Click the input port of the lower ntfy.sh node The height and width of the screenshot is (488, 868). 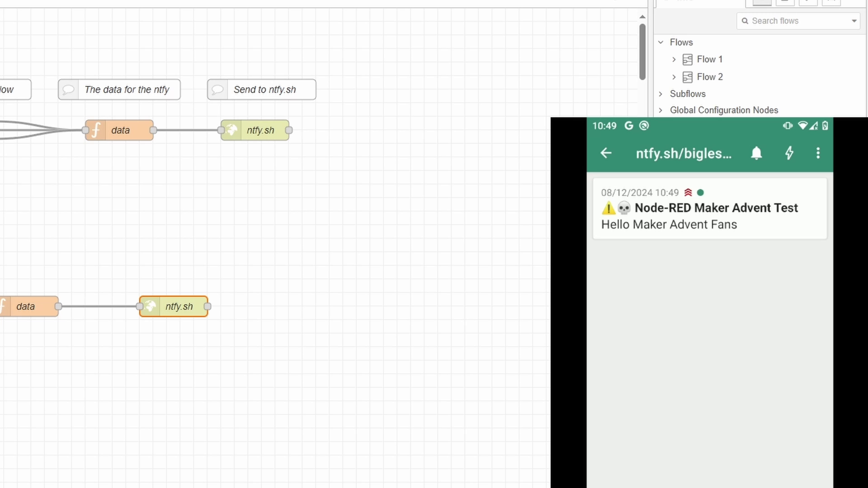click(x=140, y=306)
